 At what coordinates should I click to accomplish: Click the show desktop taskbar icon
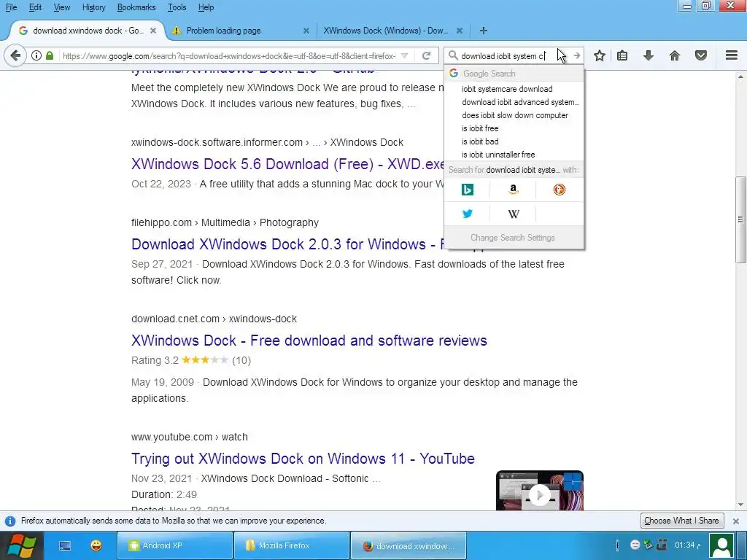pyautogui.click(x=65, y=545)
